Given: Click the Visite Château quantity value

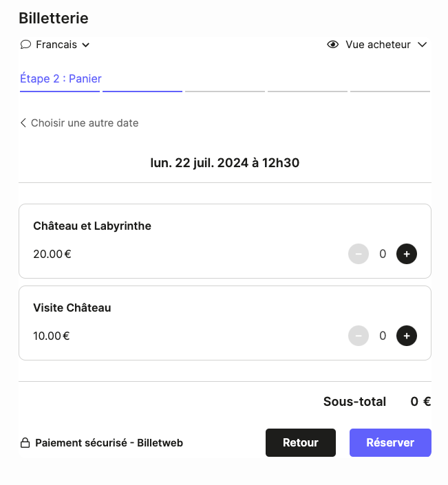Looking at the screenshot, I should click(x=383, y=336).
